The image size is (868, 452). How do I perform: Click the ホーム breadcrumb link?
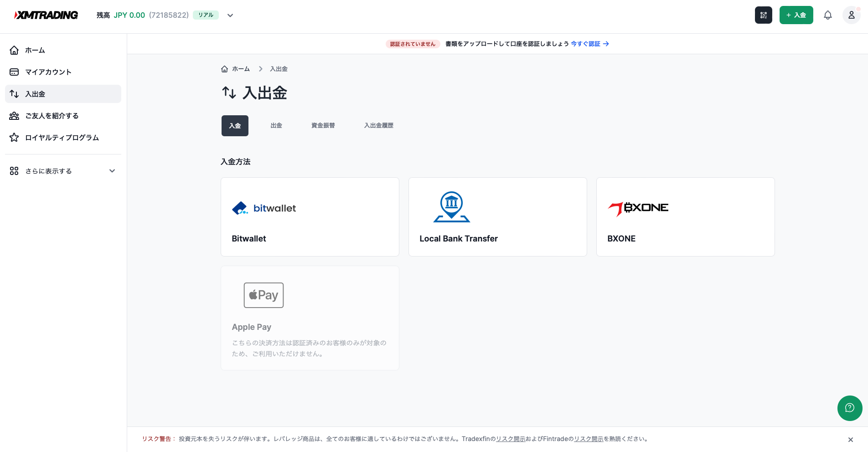click(241, 69)
